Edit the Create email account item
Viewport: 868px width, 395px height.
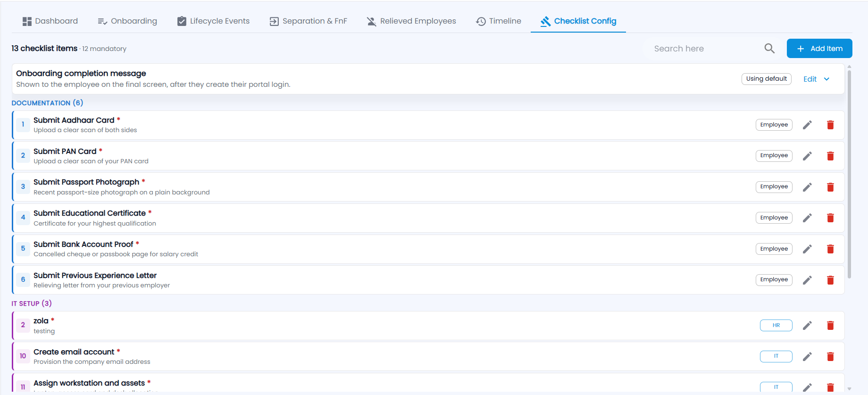tap(808, 356)
